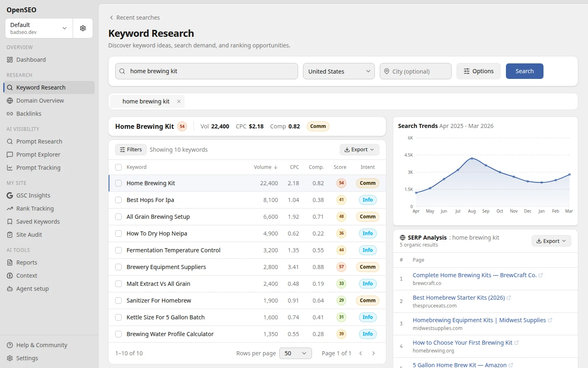
Task: Check the All Grain Brewing Setup checkbox
Action: coord(118,217)
